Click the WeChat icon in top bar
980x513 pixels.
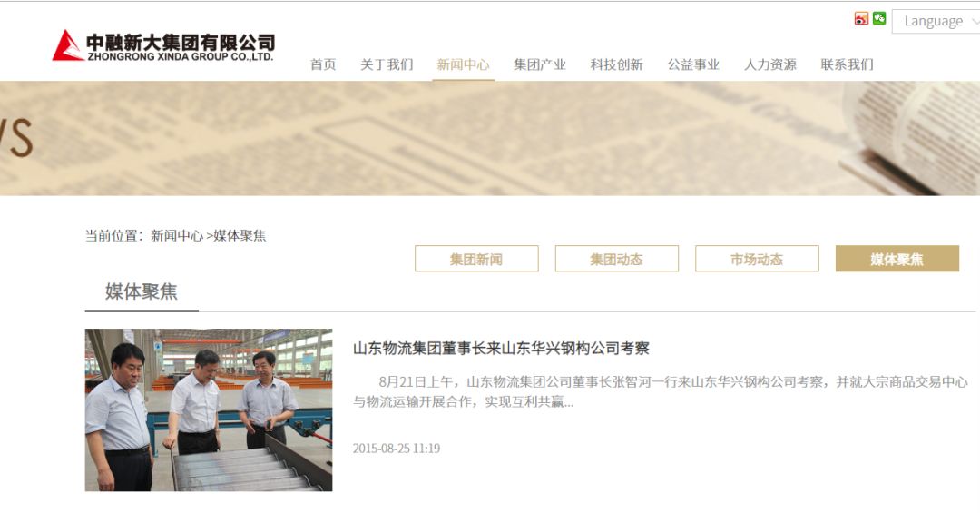[x=879, y=18]
